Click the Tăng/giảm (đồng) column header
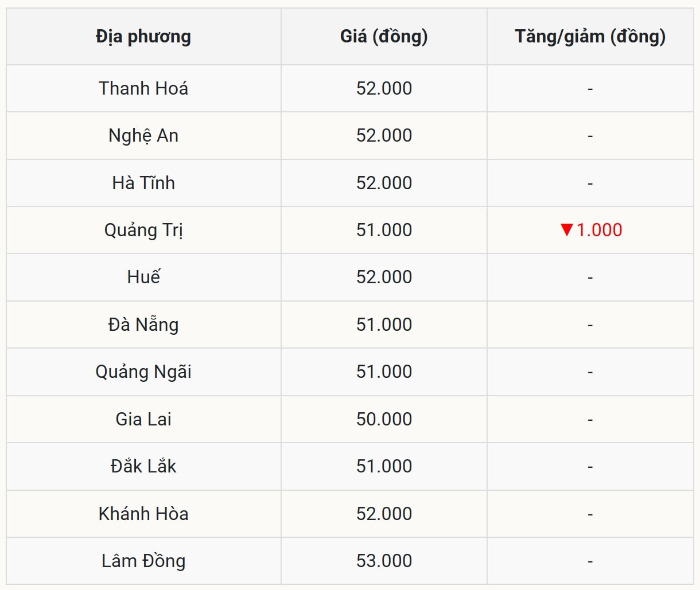Image resolution: width=700 pixels, height=590 pixels. click(x=590, y=37)
